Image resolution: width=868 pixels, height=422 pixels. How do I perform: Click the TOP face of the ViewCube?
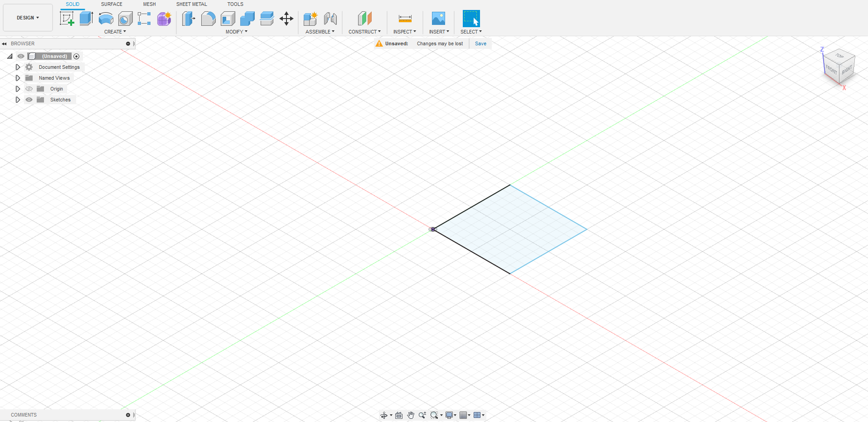(x=839, y=56)
